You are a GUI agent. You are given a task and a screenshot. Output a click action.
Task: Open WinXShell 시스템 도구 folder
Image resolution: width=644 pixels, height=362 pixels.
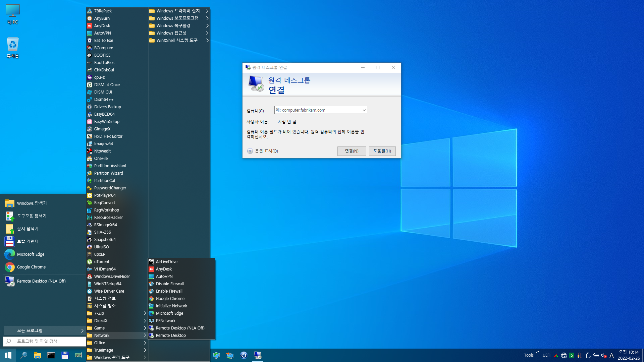click(179, 41)
